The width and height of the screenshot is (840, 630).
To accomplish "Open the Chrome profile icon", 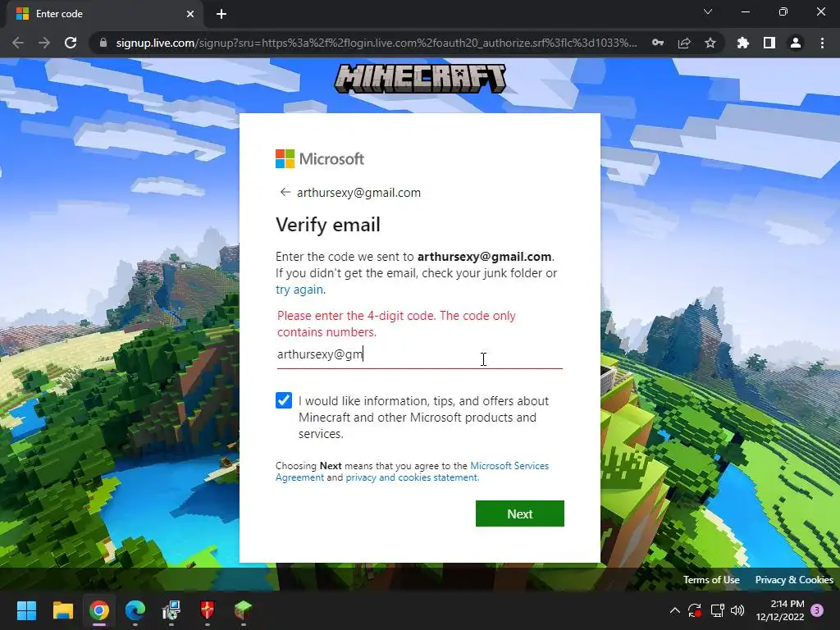I will point(796,43).
